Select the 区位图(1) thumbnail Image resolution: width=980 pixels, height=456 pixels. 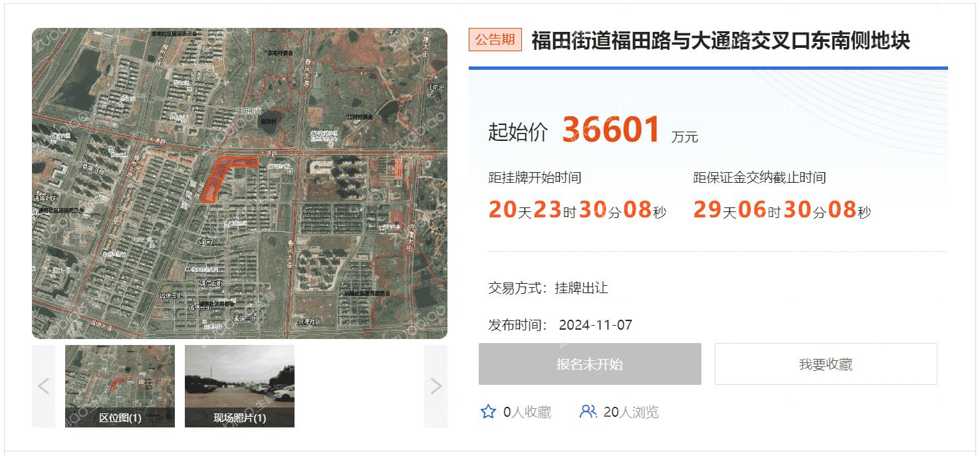(120, 386)
